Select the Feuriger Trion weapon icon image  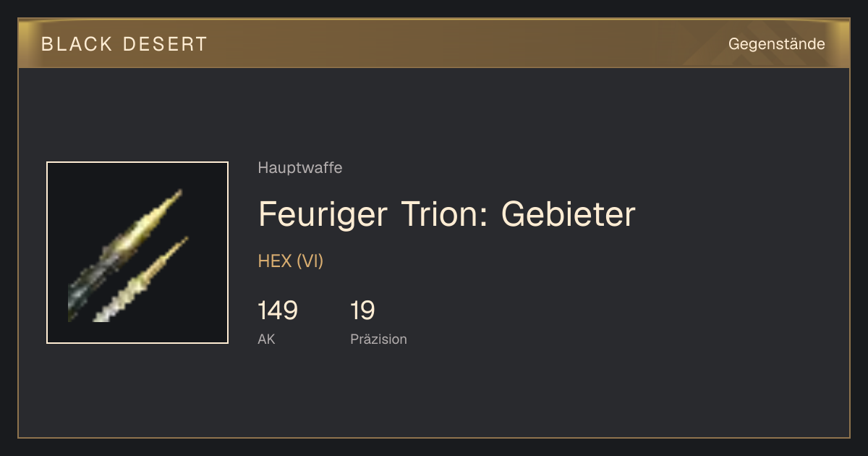[x=137, y=253]
